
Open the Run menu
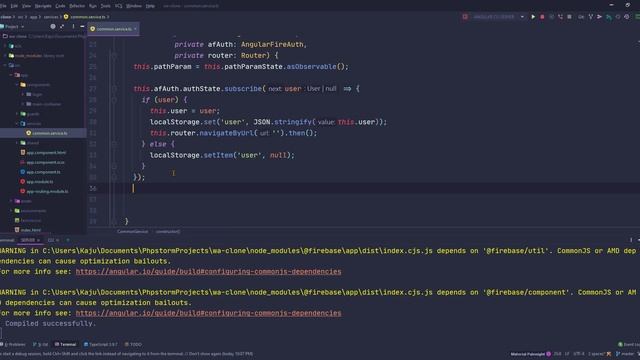[93, 6]
